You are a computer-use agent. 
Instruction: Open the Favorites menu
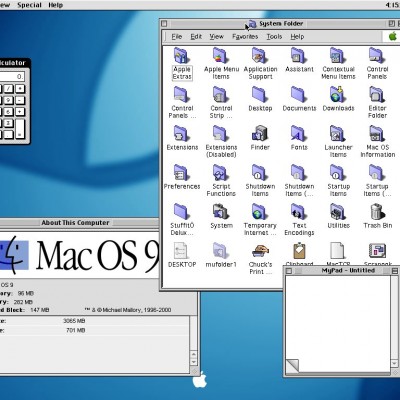click(245, 37)
